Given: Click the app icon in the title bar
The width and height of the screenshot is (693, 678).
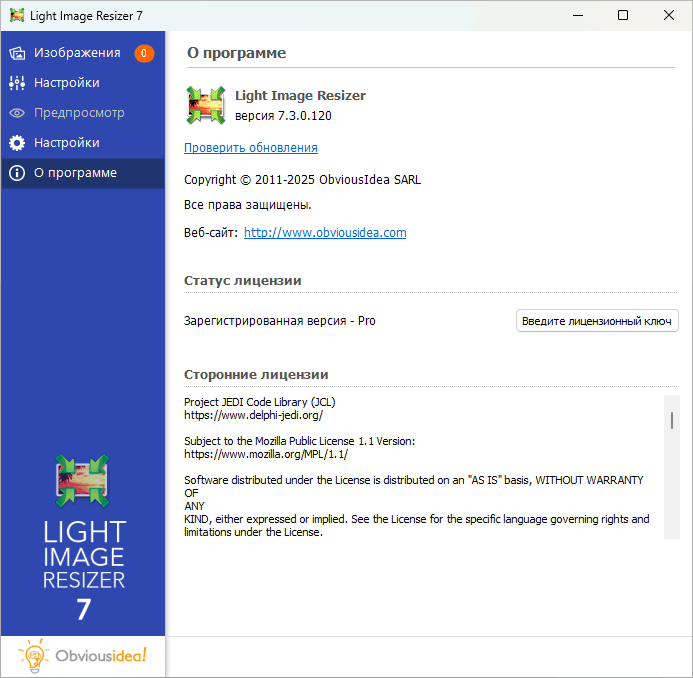Looking at the screenshot, I should click(17, 15).
